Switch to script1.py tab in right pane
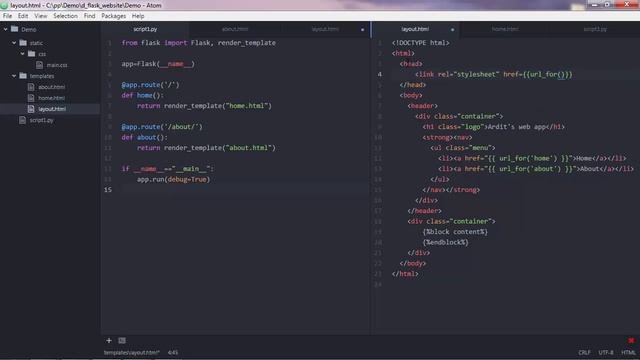640x360 pixels. coord(595,29)
